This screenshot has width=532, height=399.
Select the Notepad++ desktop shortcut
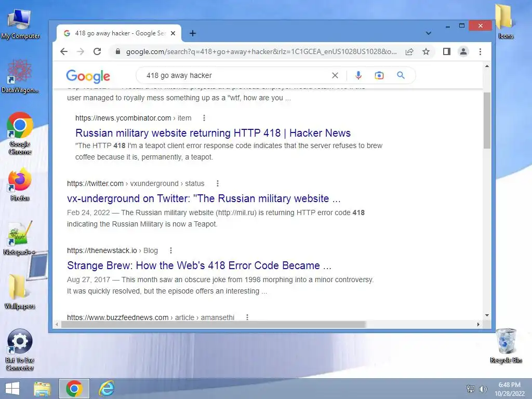tap(19, 238)
